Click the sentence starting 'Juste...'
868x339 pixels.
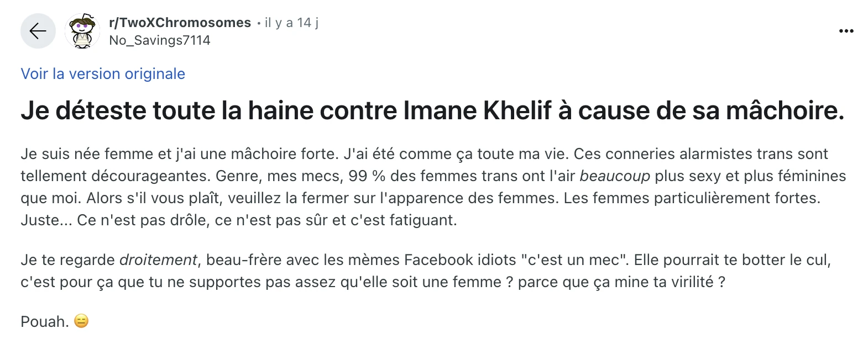(x=239, y=220)
